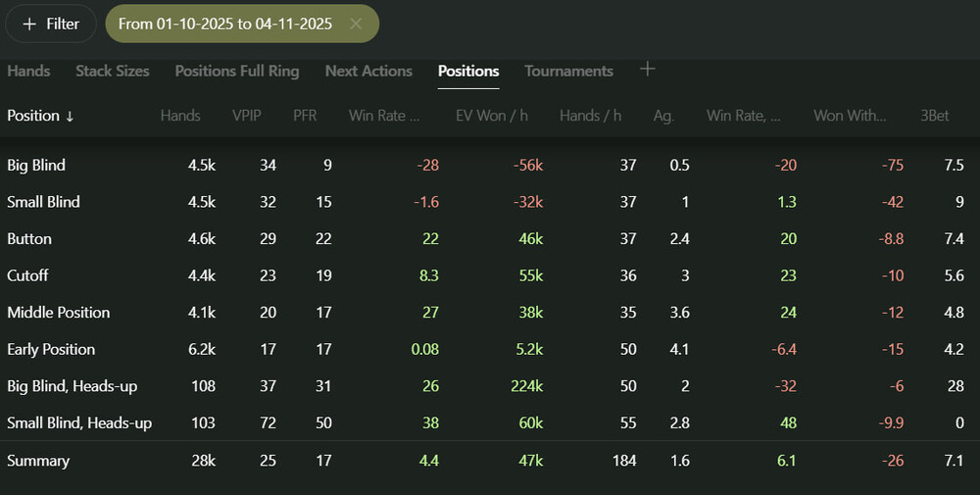
Task: Select the Small Blind, Heads-up row
Action: pyautogui.click(x=79, y=422)
